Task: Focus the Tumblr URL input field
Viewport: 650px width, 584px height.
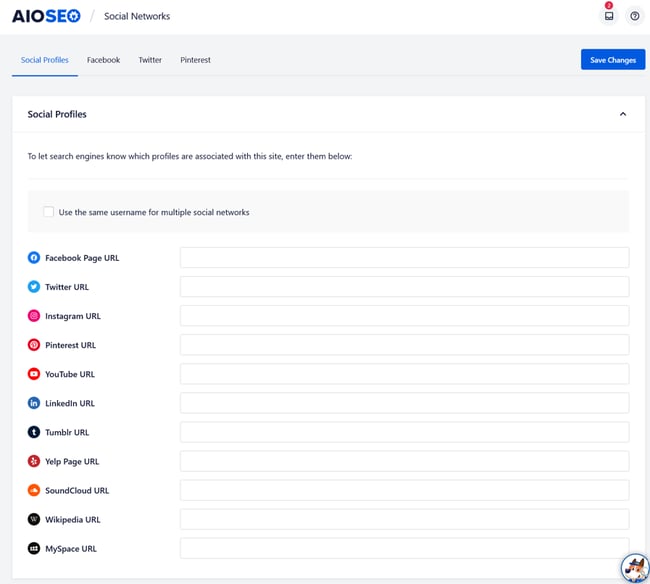Action: point(405,432)
